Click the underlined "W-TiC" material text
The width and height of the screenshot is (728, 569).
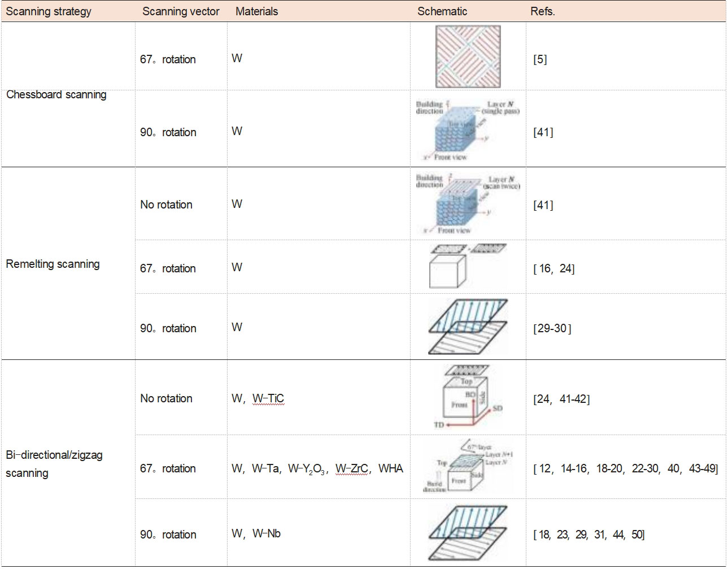point(268,398)
